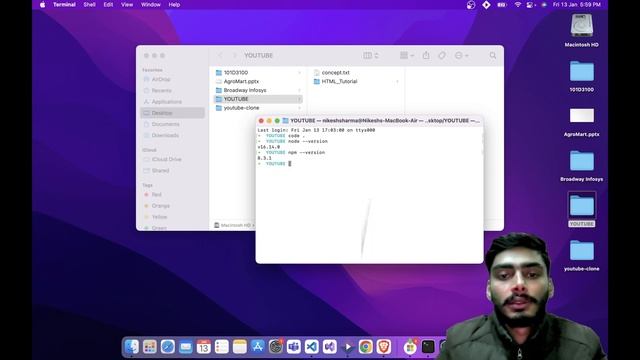Screen dimensions: 640x360
Task: Open Wi-Fi status in menu bar
Action: [518, 4]
